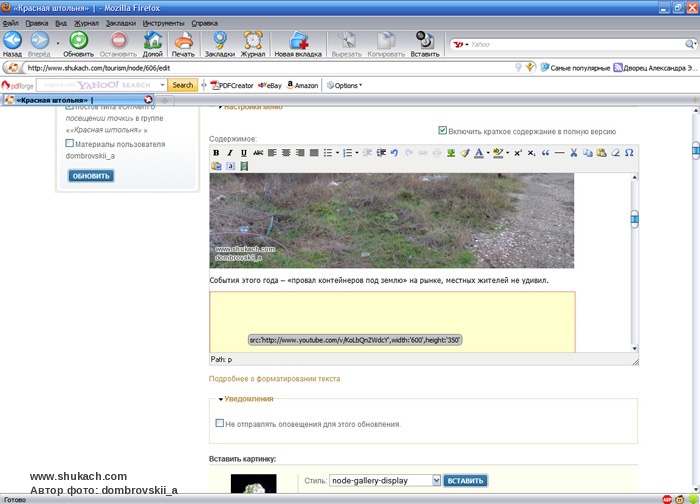Go home with Домой button

153,44
